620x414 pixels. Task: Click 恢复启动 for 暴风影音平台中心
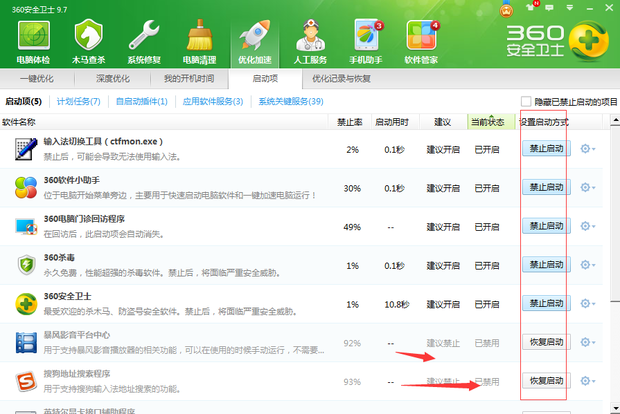point(546,342)
